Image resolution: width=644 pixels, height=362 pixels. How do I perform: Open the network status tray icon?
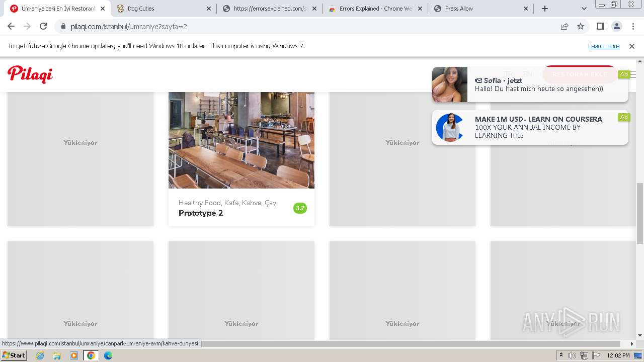click(x=584, y=355)
